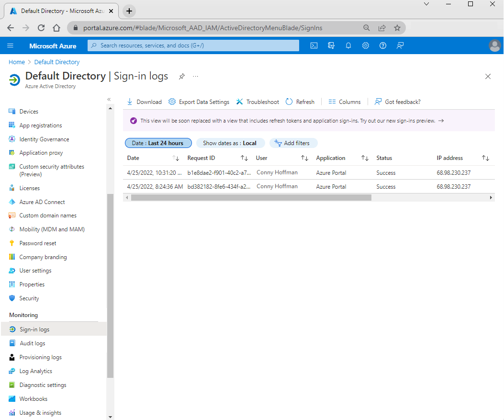Sort by the IP address column arrows
This screenshot has width=504, height=420.
pyautogui.click(x=485, y=158)
